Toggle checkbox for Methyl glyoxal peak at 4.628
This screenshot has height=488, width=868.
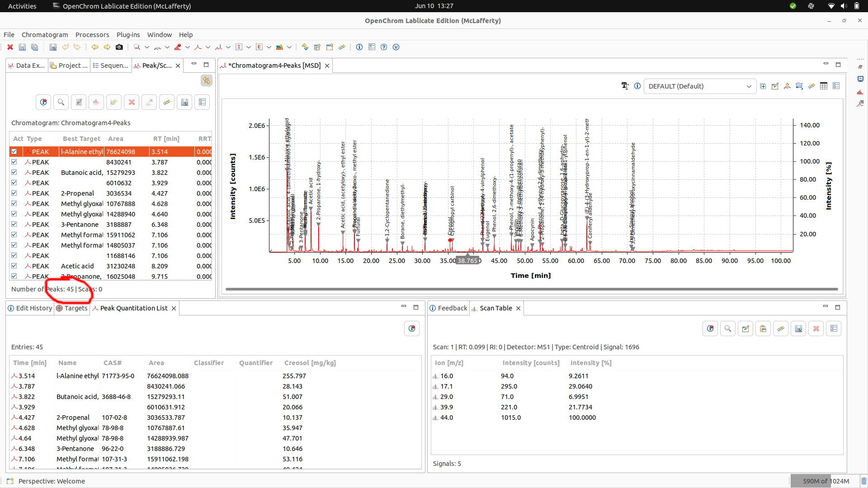click(x=14, y=204)
